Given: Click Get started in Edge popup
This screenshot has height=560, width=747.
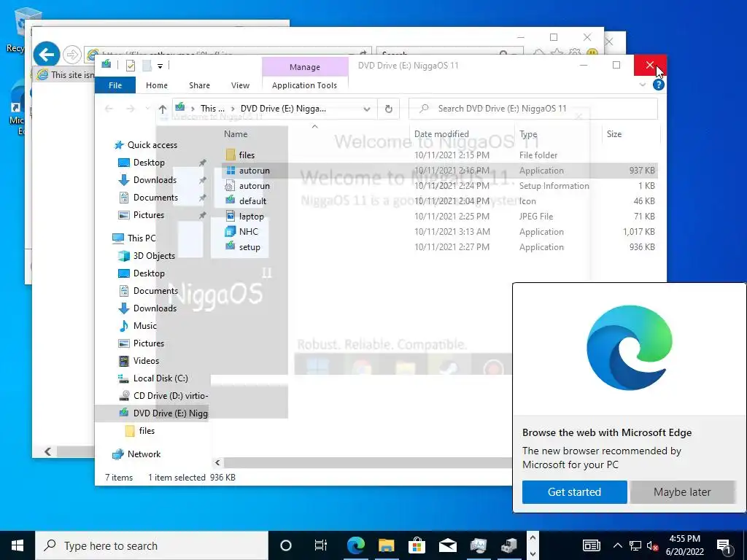Looking at the screenshot, I should click(574, 492).
